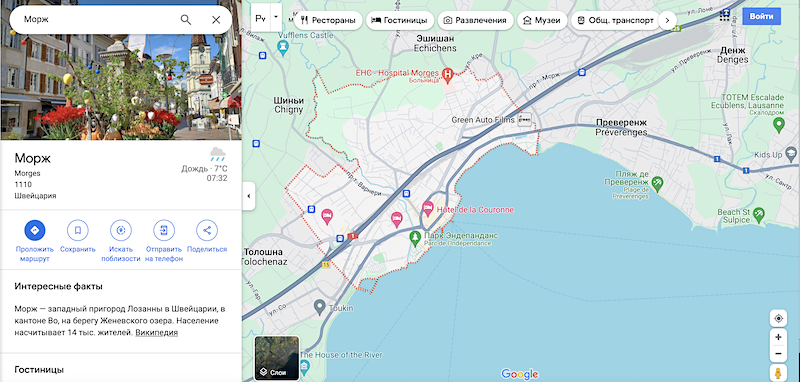The height and width of the screenshot is (382, 800).
Task: Collapse the side panel arrow
Action: click(x=248, y=196)
